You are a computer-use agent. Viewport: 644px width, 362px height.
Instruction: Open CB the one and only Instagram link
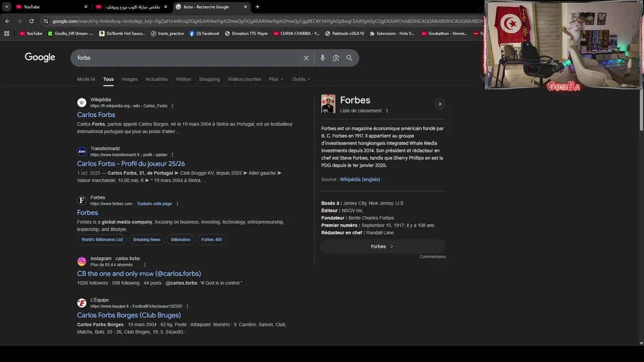tap(139, 274)
